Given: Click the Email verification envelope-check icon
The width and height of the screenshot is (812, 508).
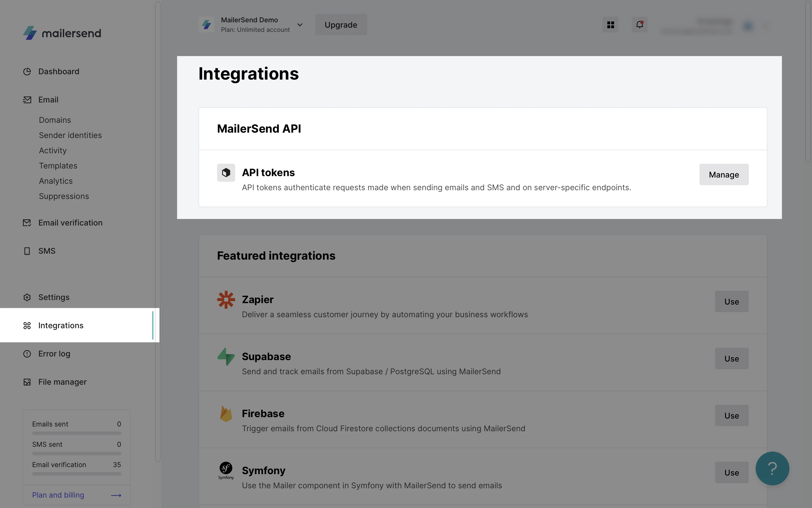Looking at the screenshot, I should click(x=27, y=223).
